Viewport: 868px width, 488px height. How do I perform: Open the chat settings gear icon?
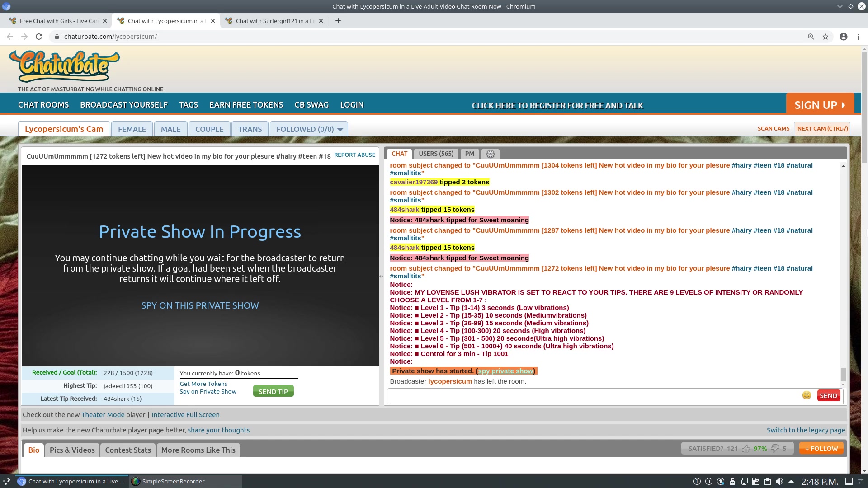click(490, 154)
